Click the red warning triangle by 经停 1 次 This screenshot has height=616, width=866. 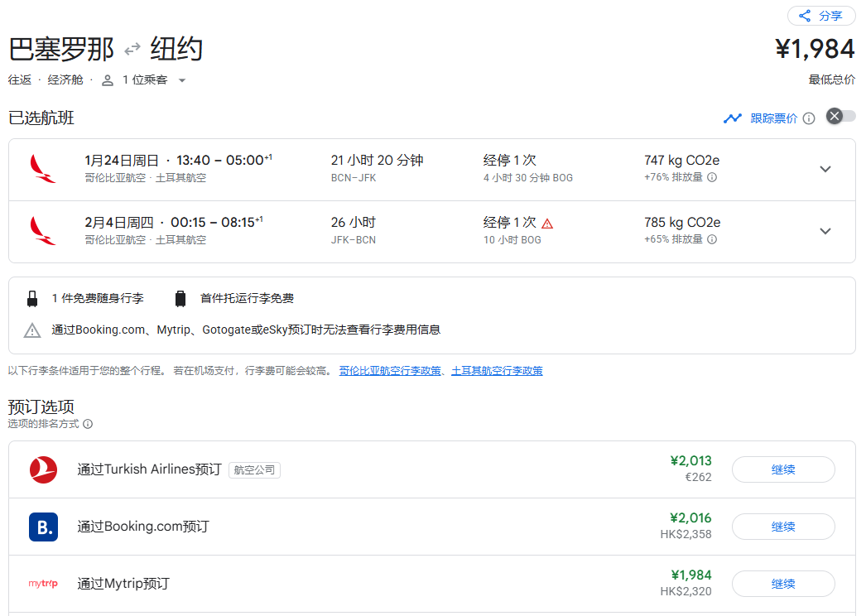pyautogui.click(x=547, y=224)
